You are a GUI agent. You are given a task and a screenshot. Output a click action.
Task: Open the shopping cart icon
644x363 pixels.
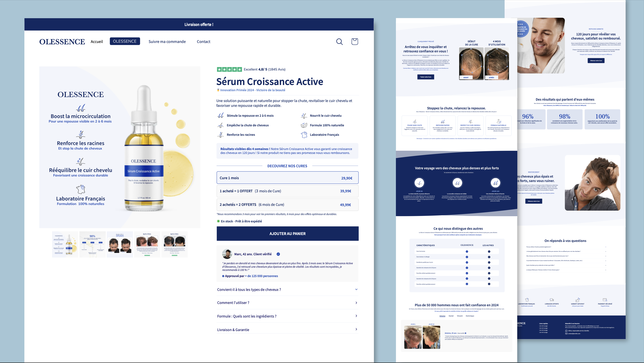355,42
